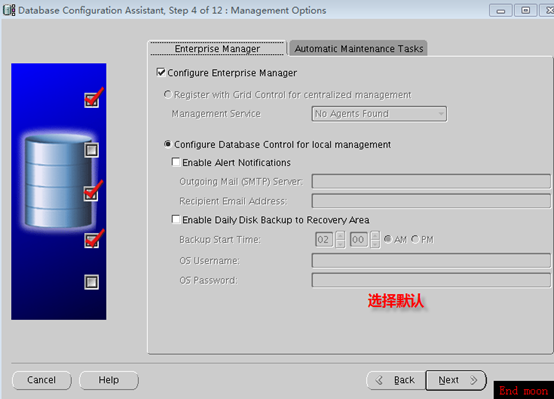Click the Database Configuration Assistant title icon
Image resolution: width=554 pixels, height=399 pixels.
coord(9,10)
